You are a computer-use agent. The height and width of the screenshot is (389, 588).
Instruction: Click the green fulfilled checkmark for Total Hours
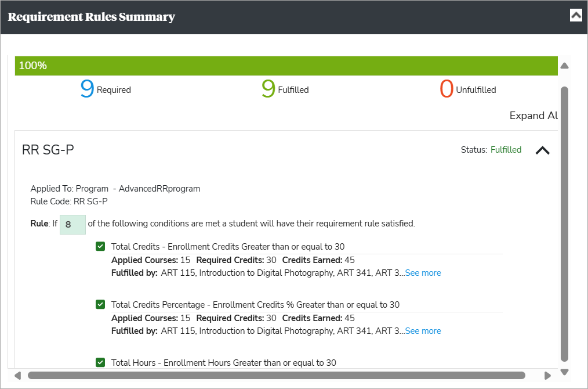(x=100, y=362)
